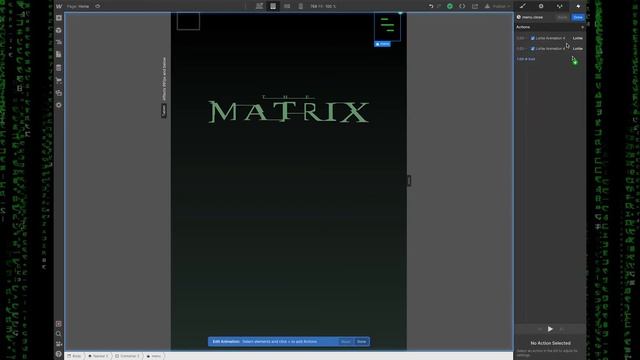
Task: Click Lottie label on first action
Action: click(577, 38)
